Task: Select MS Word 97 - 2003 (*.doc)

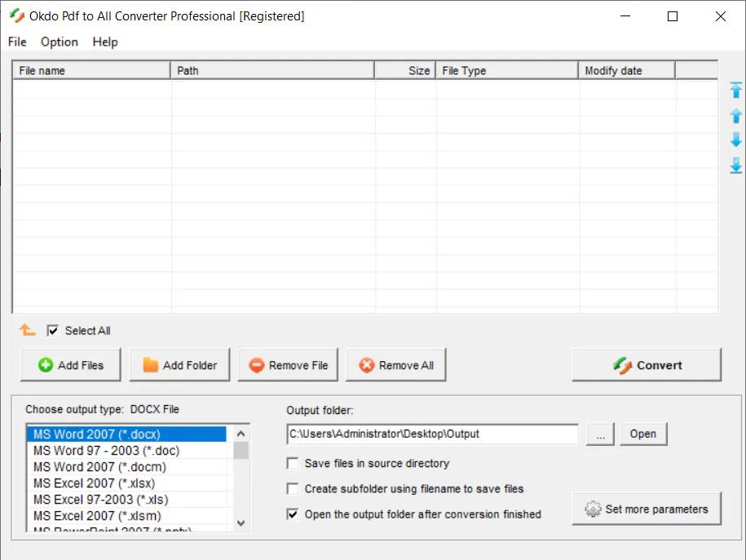Action: point(126,451)
